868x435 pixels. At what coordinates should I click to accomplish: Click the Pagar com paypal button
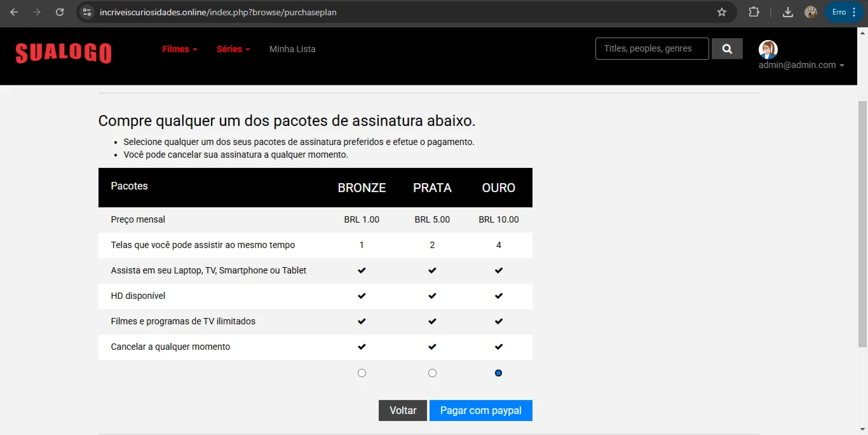tap(480, 410)
